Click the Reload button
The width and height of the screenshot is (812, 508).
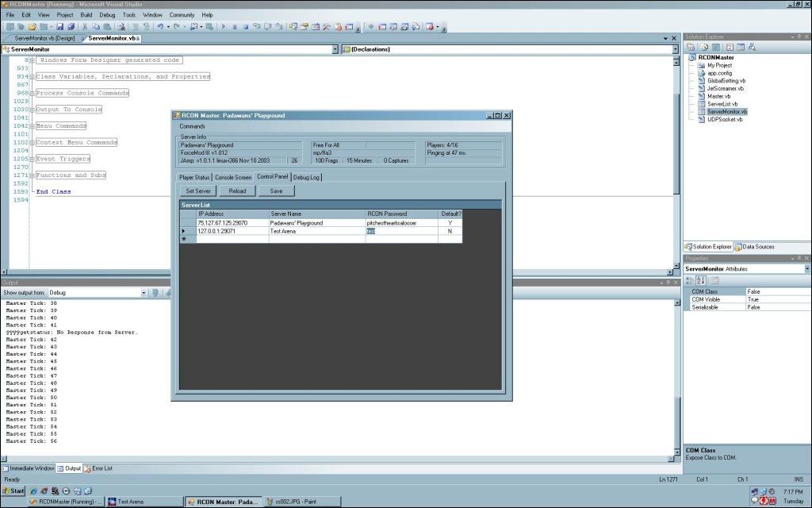tap(237, 190)
